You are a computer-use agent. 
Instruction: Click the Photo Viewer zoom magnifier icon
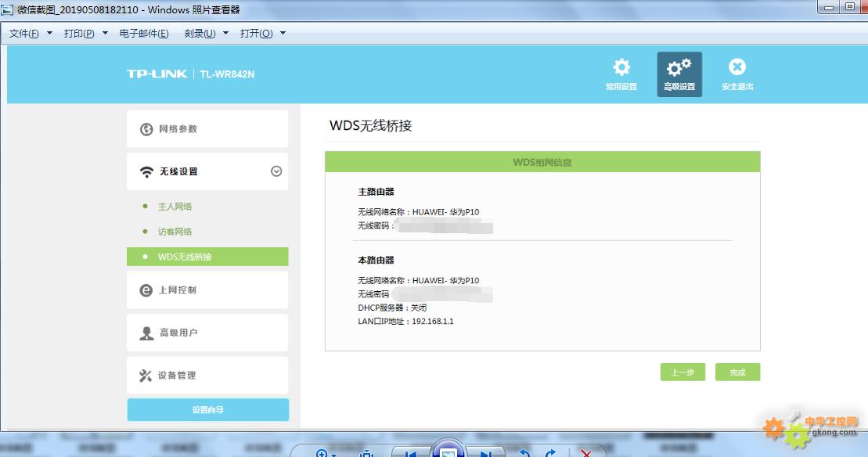click(x=322, y=454)
